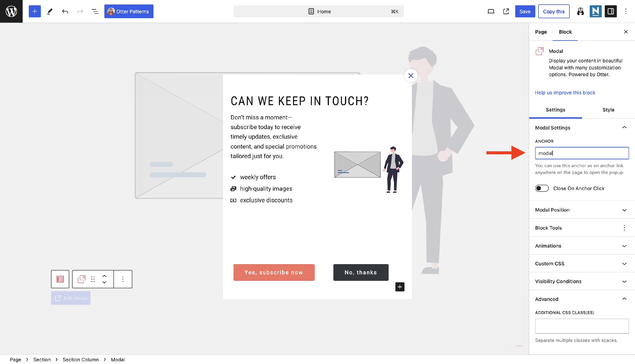Expand the Animations panel
The image size is (635, 364).
click(x=582, y=245)
